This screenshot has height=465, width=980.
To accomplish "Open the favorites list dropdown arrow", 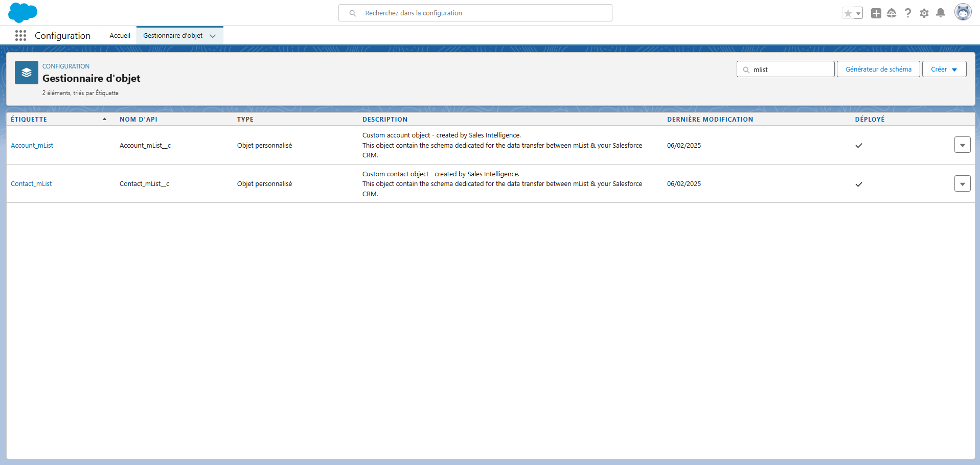I will [x=858, y=13].
